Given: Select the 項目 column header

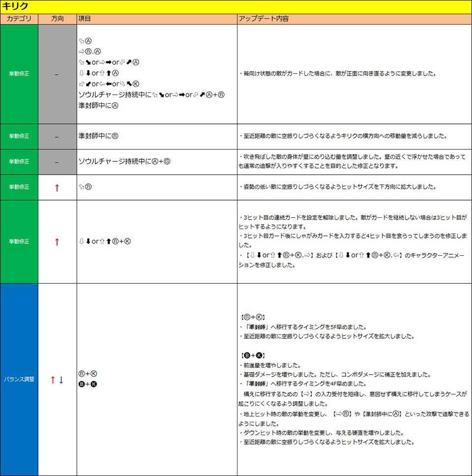Looking at the screenshot, I should 85,19.
